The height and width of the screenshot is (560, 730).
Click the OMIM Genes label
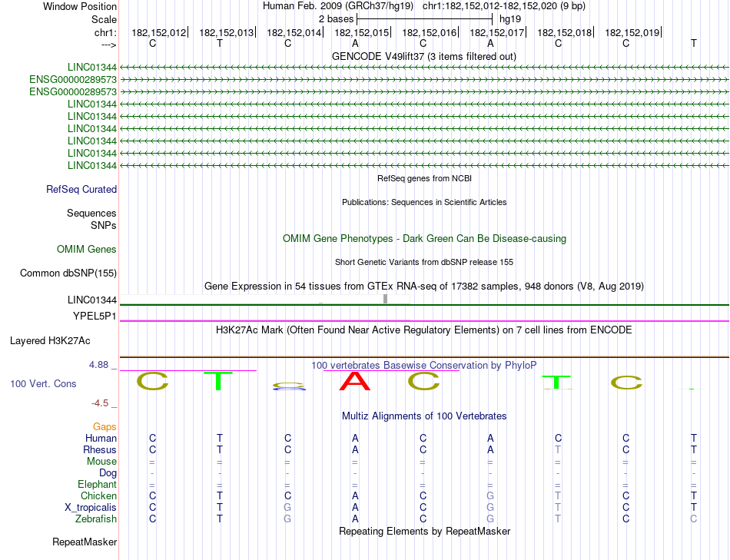tap(87, 249)
